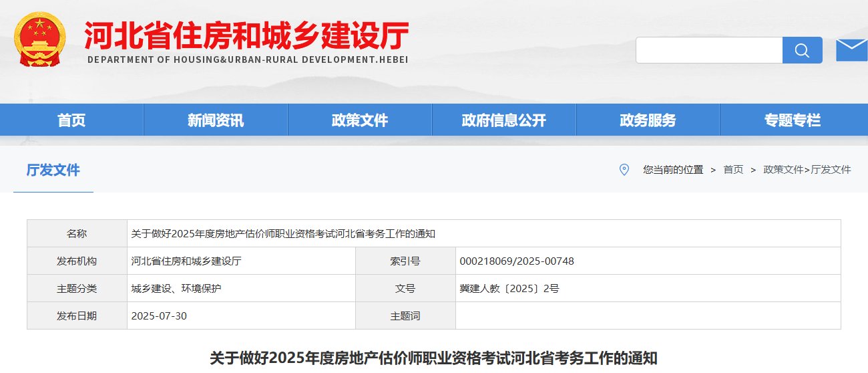Open the 政府信息公开 navigation menu
This screenshot has width=868, height=373.
coord(504,120)
